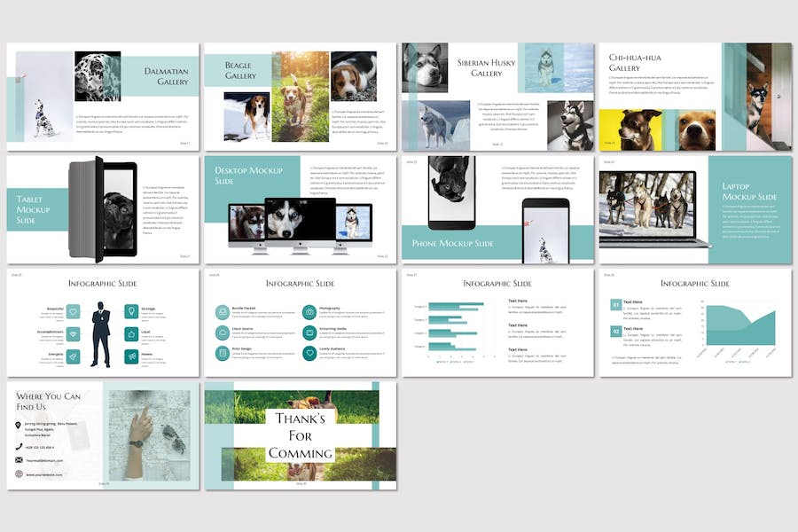Screen dimensions: 798x532
Task: Click the 'Laptop Mockup Slide' title text
Action: click(x=749, y=192)
